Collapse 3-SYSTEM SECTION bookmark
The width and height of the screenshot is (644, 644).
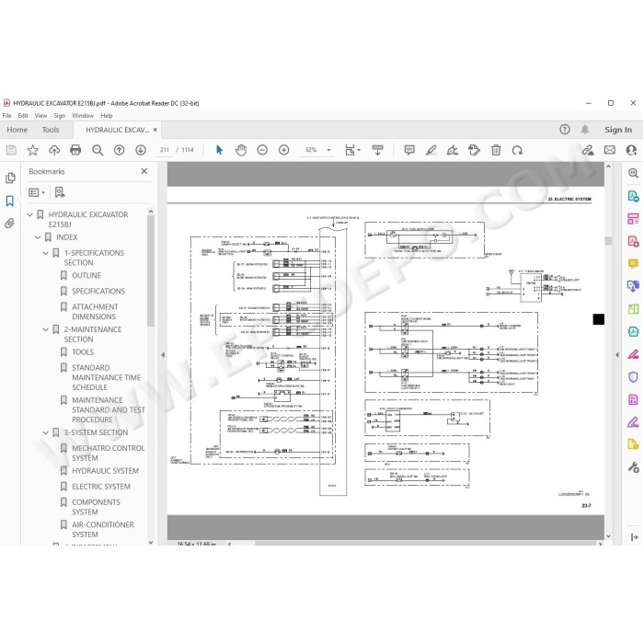46,432
